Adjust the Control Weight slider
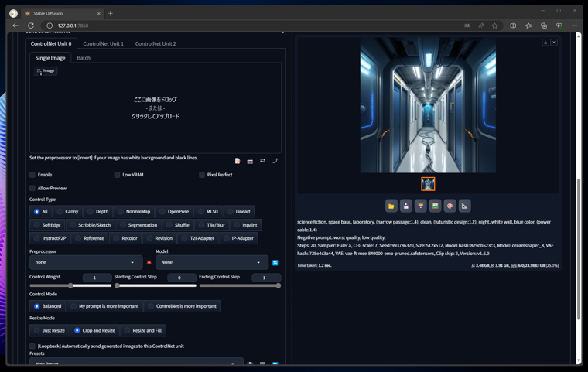Image resolution: width=588 pixels, height=372 pixels. [70, 285]
